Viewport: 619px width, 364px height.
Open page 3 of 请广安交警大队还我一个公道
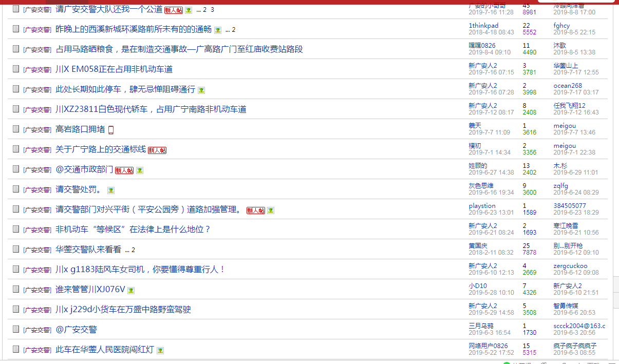coord(213,10)
